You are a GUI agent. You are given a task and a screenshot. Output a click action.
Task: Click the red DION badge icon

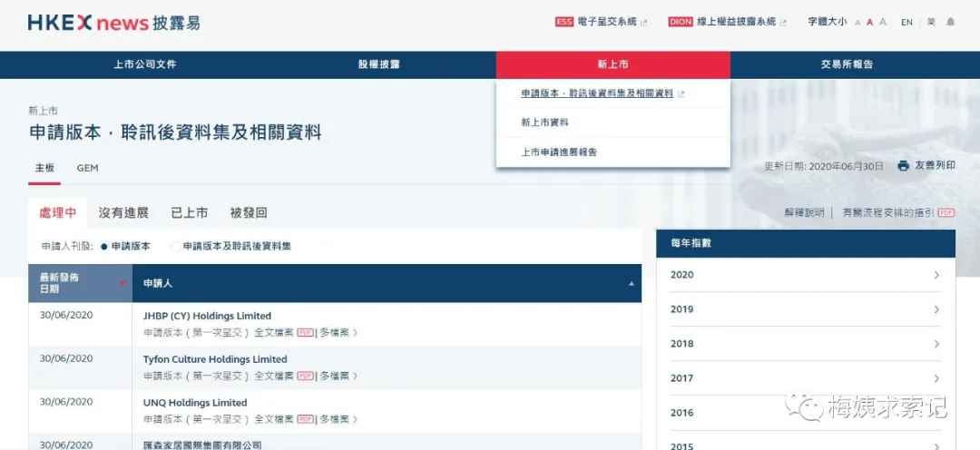[680, 22]
